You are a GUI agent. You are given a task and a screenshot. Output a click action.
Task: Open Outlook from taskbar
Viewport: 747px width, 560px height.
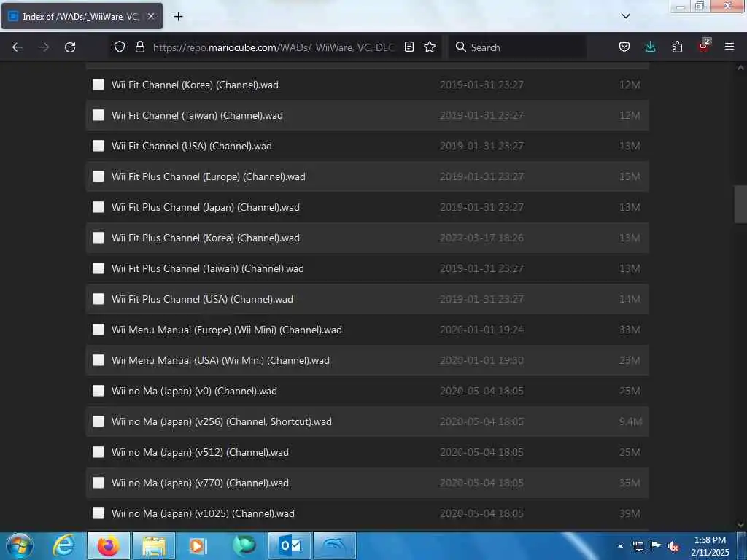290,545
